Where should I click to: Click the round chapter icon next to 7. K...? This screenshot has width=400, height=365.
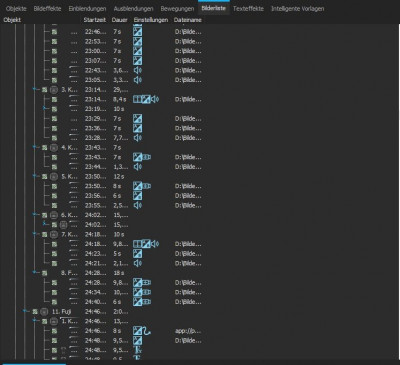pyautogui.click(x=54, y=234)
